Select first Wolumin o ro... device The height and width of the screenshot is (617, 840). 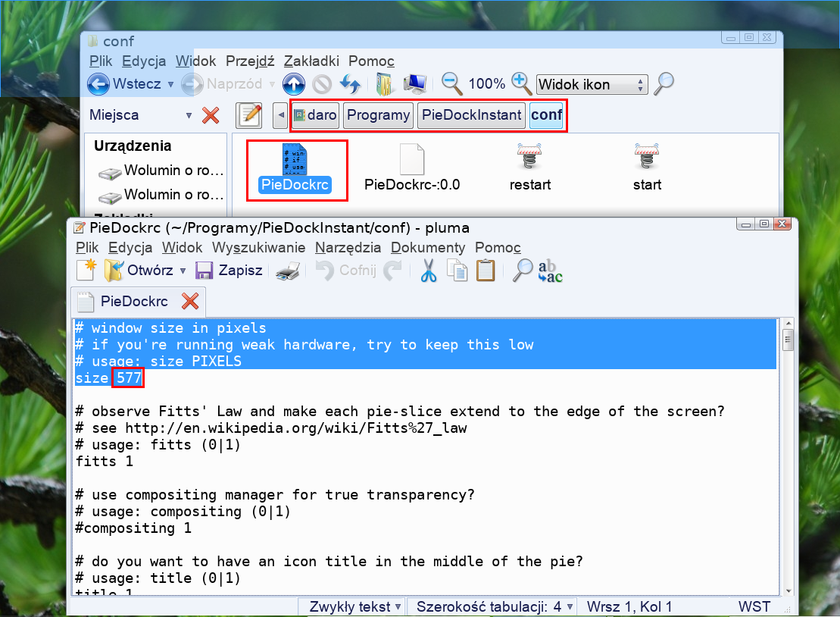[161, 171]
